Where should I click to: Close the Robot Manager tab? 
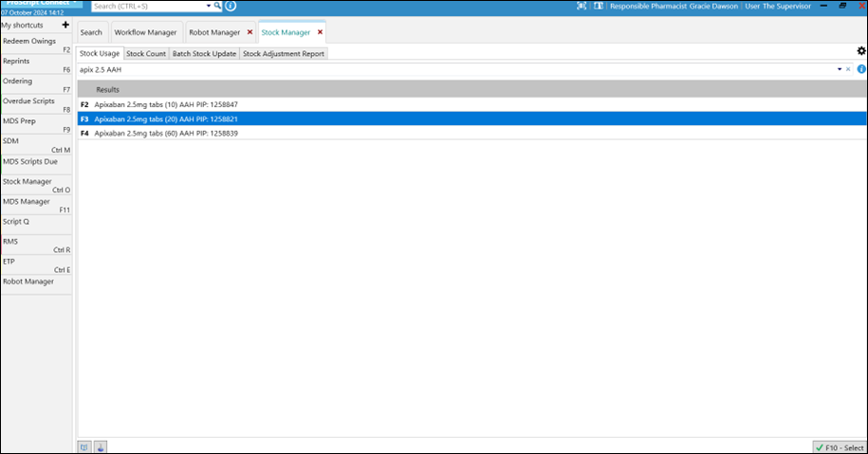tap(249, 32)
